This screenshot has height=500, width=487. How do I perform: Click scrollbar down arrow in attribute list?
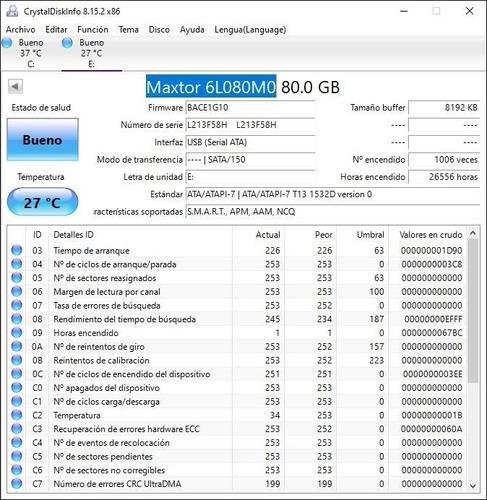click(x=473, y=486)
